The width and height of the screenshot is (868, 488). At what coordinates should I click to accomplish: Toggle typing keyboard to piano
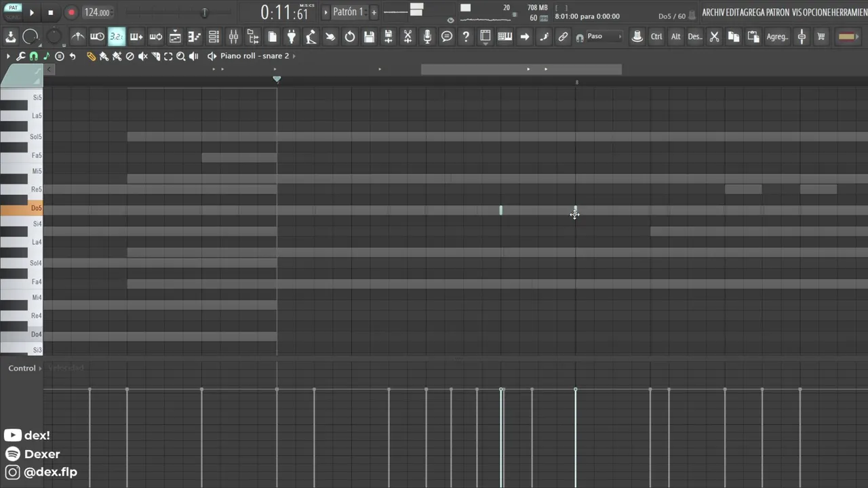(505, 37)
